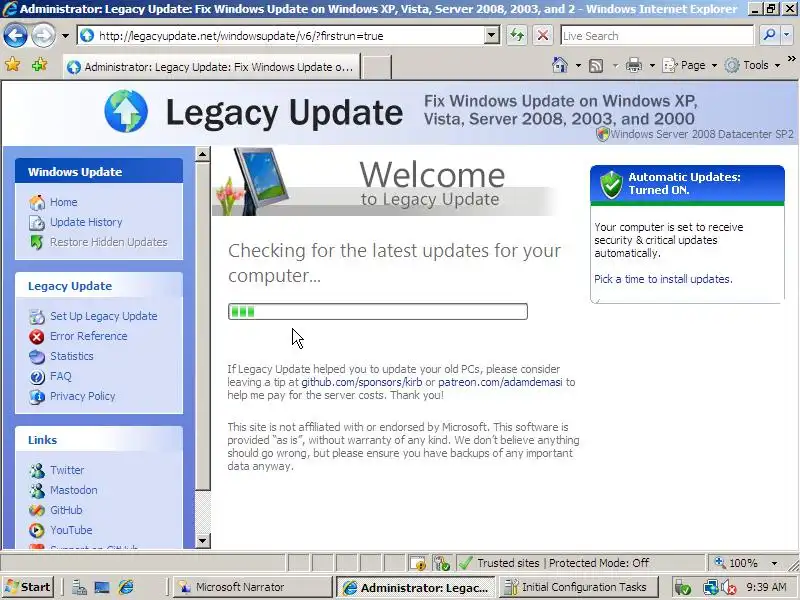Click the Live Search input box
This screenshot has width=800, height=600.
pyautogui.click(x=657, y=36)
